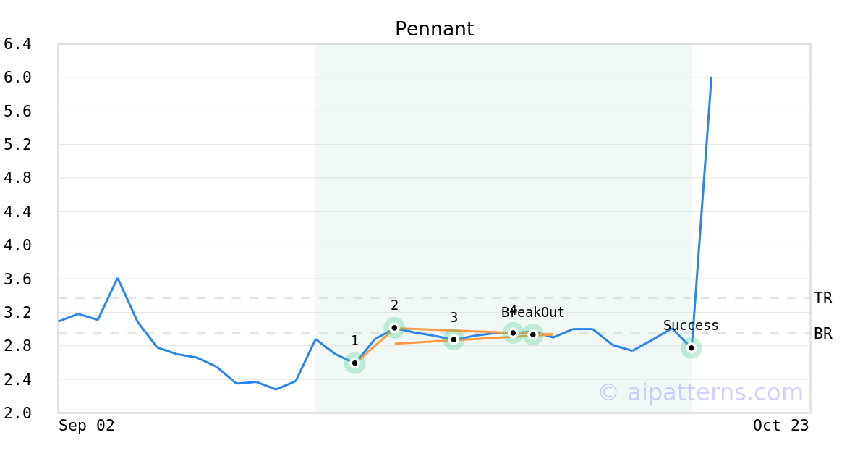Click the 3.6 y-axis label
The width and height of the screenshot is (868, 456).
pos(17,279)
